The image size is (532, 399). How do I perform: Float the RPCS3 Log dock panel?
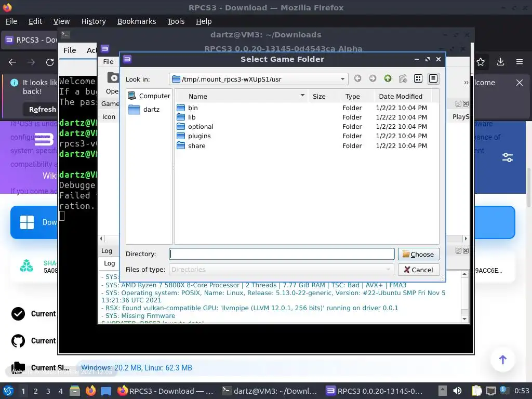pyautogui.click(x=458, y=251)
